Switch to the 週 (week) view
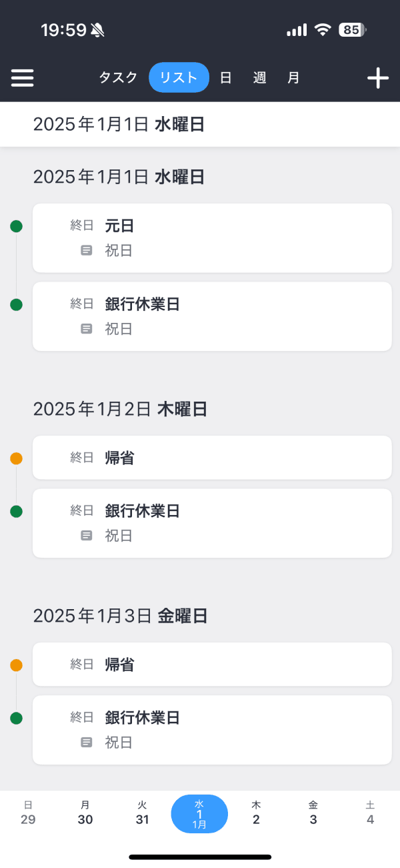Image resolution: width=400 pixels, height=868 pixels. [259, 77]
